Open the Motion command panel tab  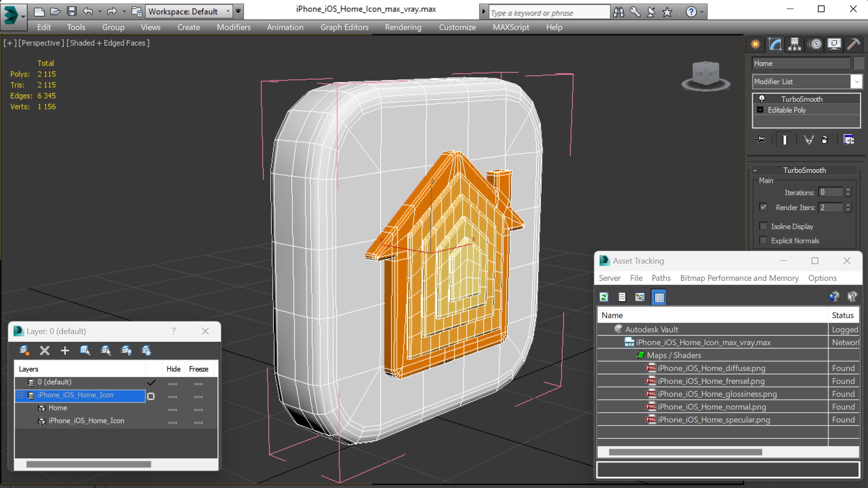[816, 44]
